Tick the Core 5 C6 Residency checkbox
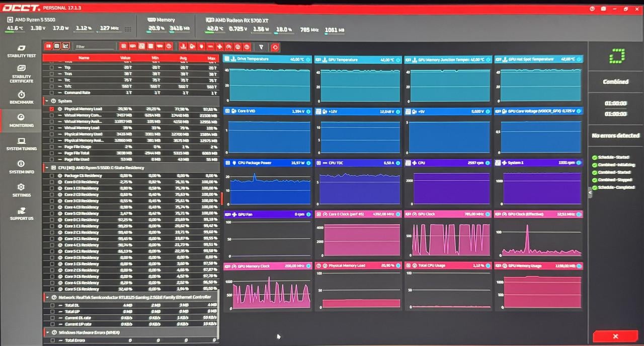Image resolution: width=644 pixels, height=346 pixels. [52, 289]
